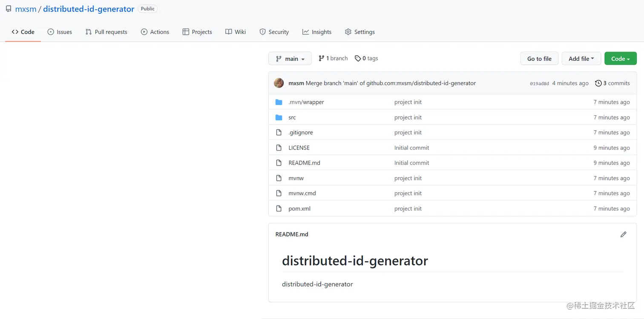
Task: Click 'project init' message on pom.xml row
Action: pos(408,208)
